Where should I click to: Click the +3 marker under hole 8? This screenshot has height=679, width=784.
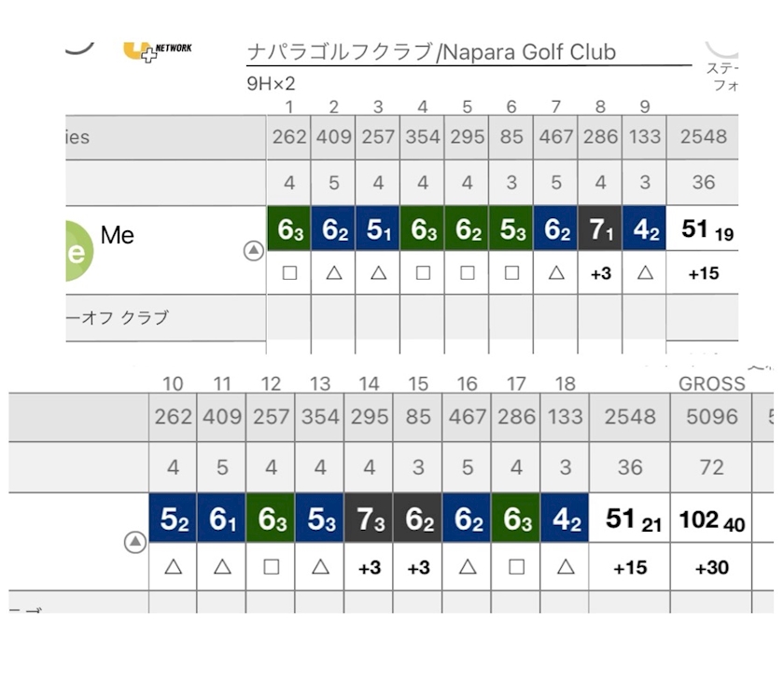coord(601,274)
